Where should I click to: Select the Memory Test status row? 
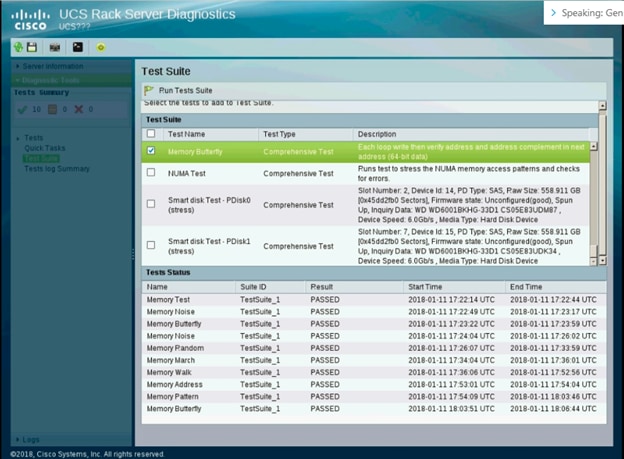374,300
